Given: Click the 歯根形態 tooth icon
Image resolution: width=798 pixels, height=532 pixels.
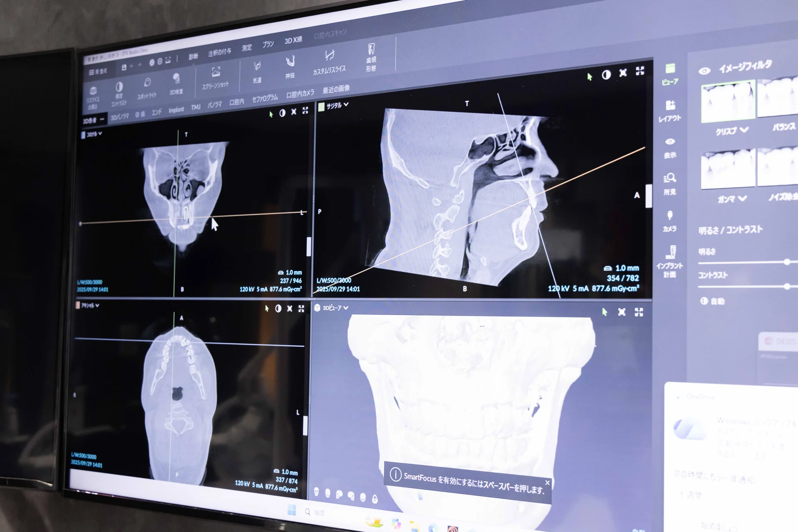Looking at the screenshot, I should (x=371, y=49).
